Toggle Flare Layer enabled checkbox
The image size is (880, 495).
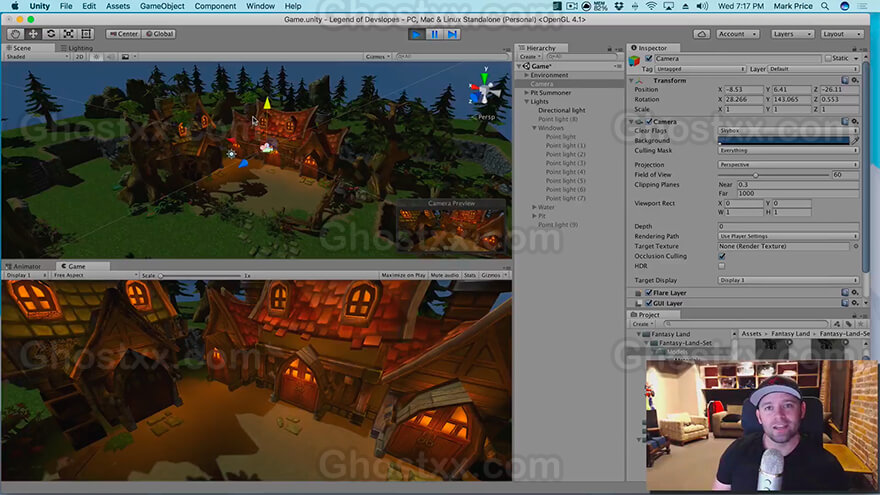[x=649, y=292]
